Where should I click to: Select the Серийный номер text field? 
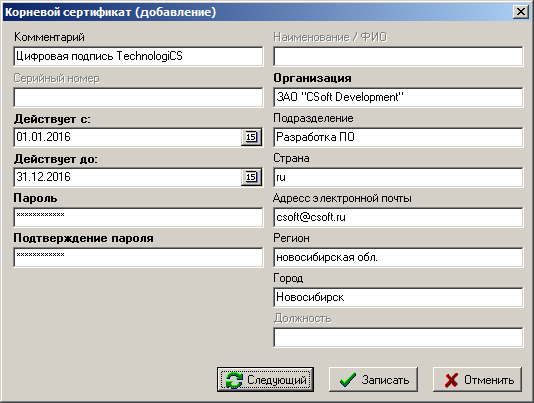point(138,97)
